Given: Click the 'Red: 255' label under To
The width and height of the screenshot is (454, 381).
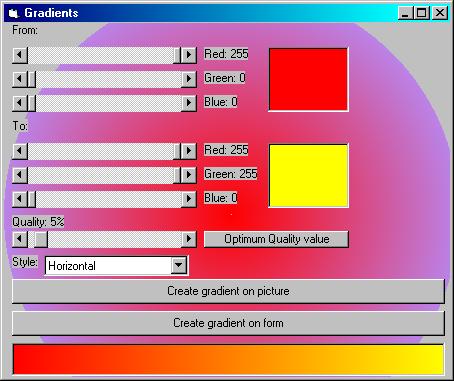Looking at the screenshot, I should tap(226, 150).
